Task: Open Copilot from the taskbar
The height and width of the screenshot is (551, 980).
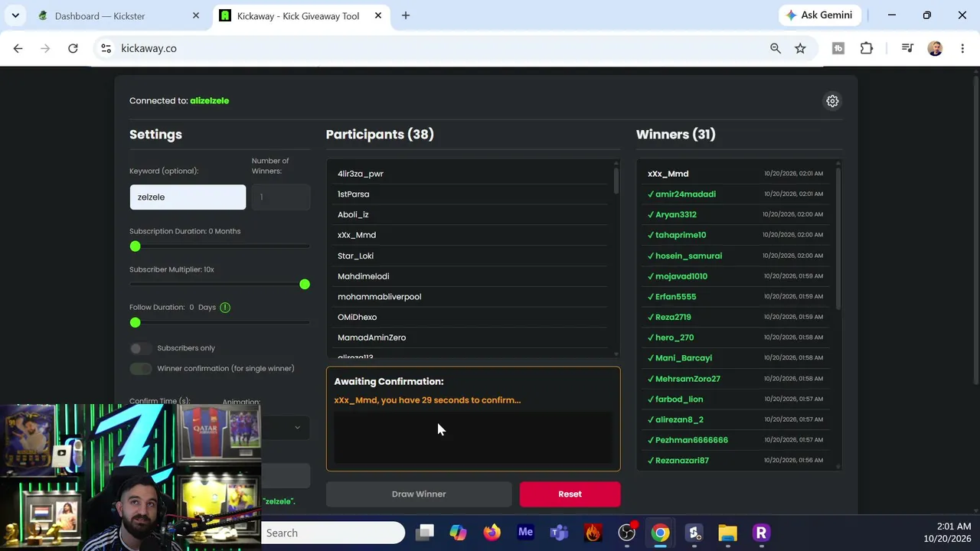Action: [458, 533]
